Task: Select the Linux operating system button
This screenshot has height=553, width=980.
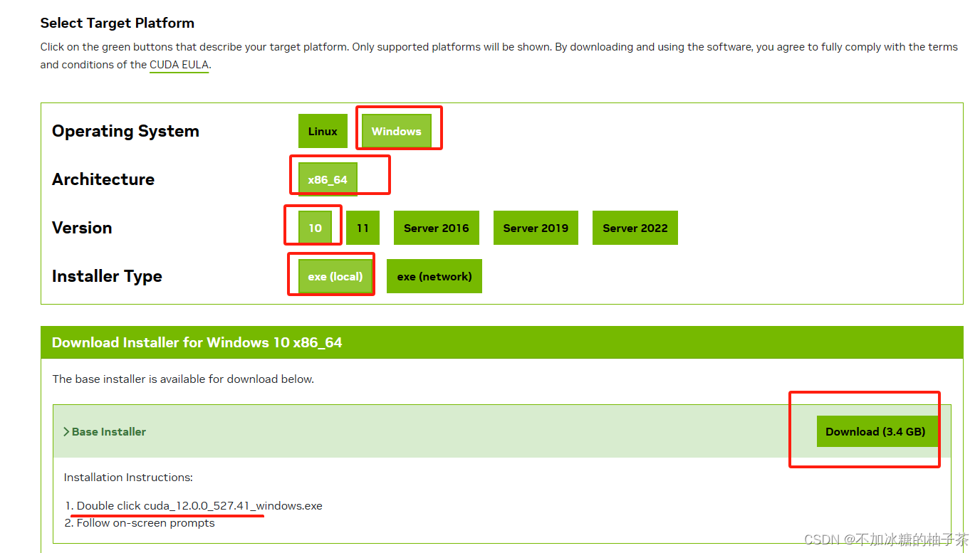Action: (323, 131)
